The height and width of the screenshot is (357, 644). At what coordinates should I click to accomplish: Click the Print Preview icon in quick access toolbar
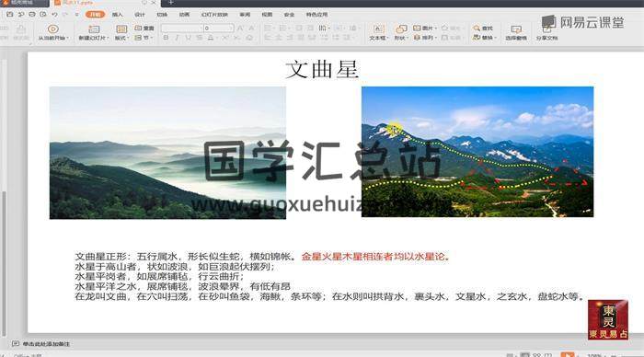42,15
